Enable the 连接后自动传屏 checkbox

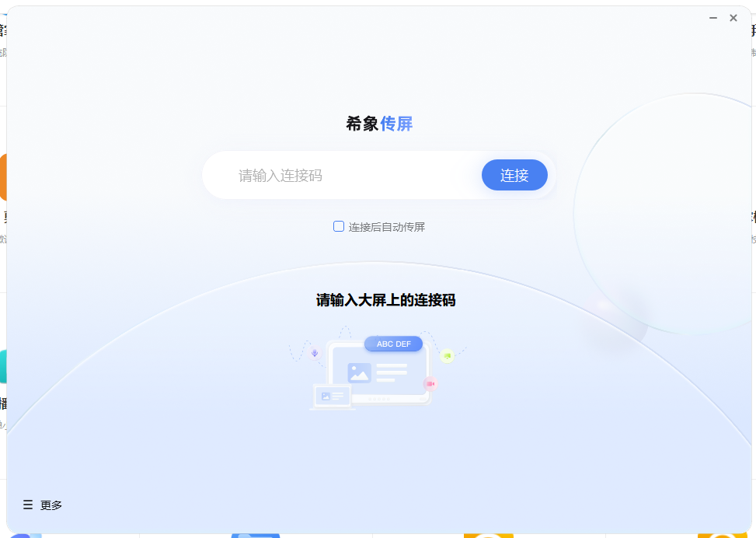(x=339, y=226)
